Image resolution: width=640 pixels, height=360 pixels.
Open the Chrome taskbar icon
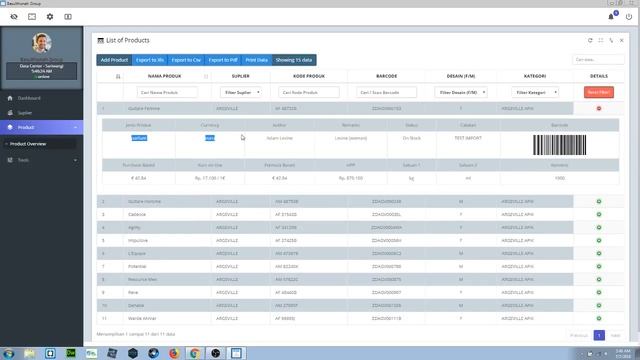195,353
